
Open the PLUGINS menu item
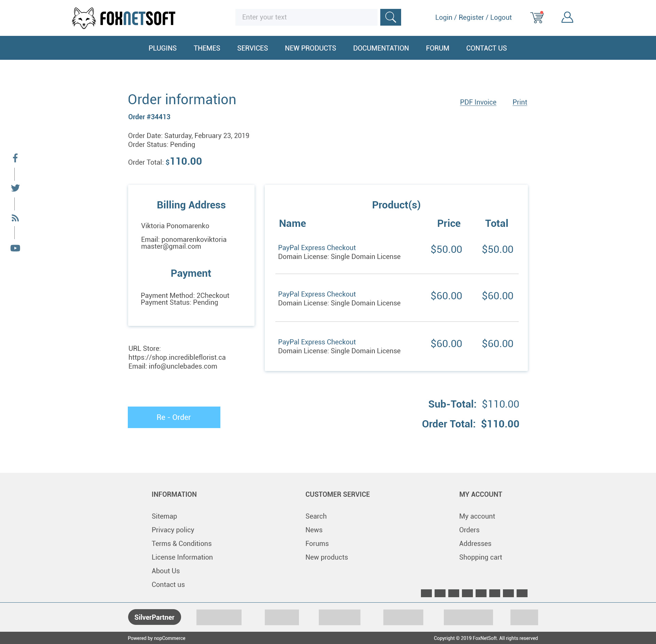pyautogui.click(x=162, y=48)
